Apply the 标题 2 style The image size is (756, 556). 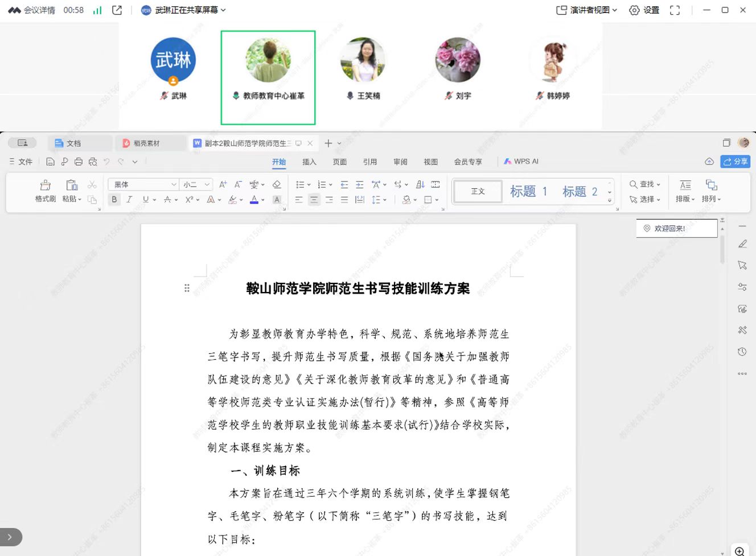580,192
